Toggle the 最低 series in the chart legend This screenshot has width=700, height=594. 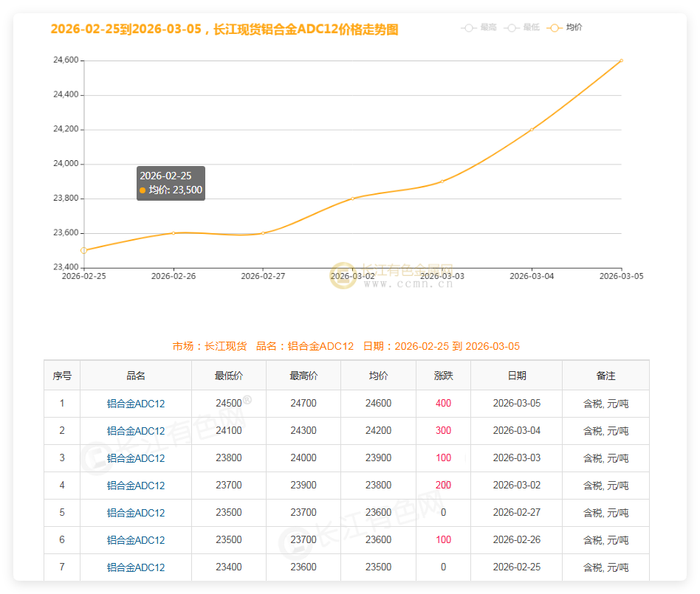click(521, 27)
